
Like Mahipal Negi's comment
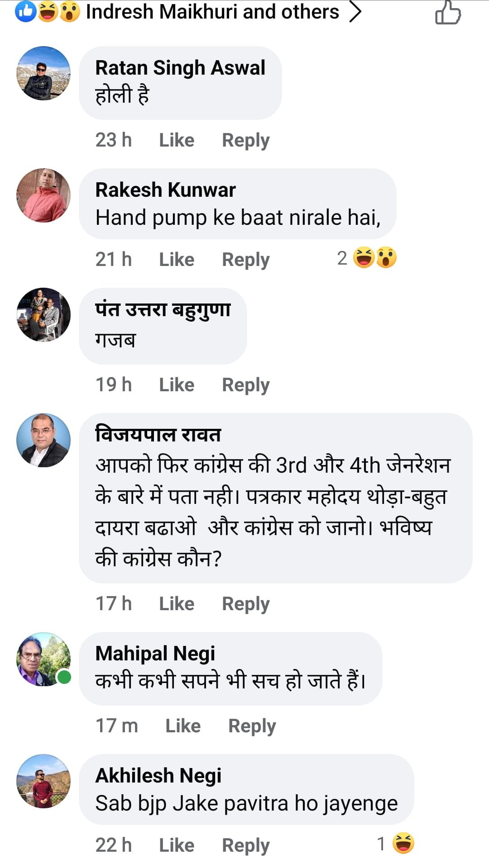point(183,726)
